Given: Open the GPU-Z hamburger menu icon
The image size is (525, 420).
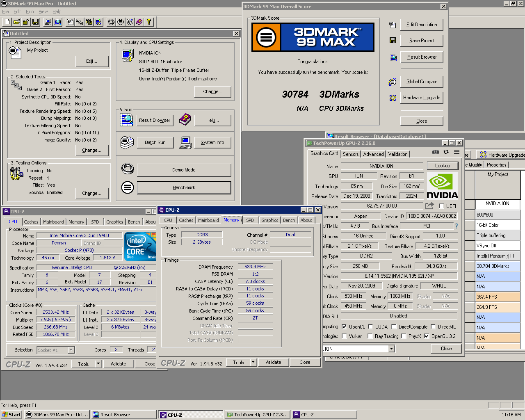Looking at the screenshot, I should [457, 152].
